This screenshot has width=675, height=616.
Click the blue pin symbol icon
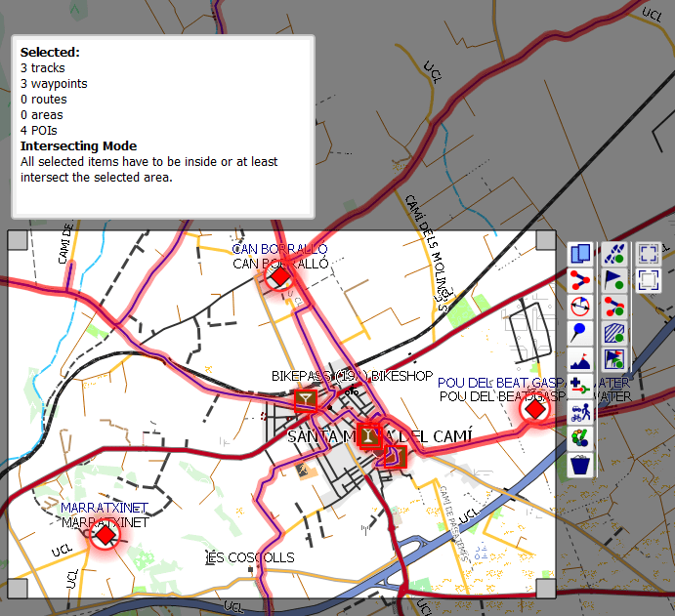click(580, 333)
